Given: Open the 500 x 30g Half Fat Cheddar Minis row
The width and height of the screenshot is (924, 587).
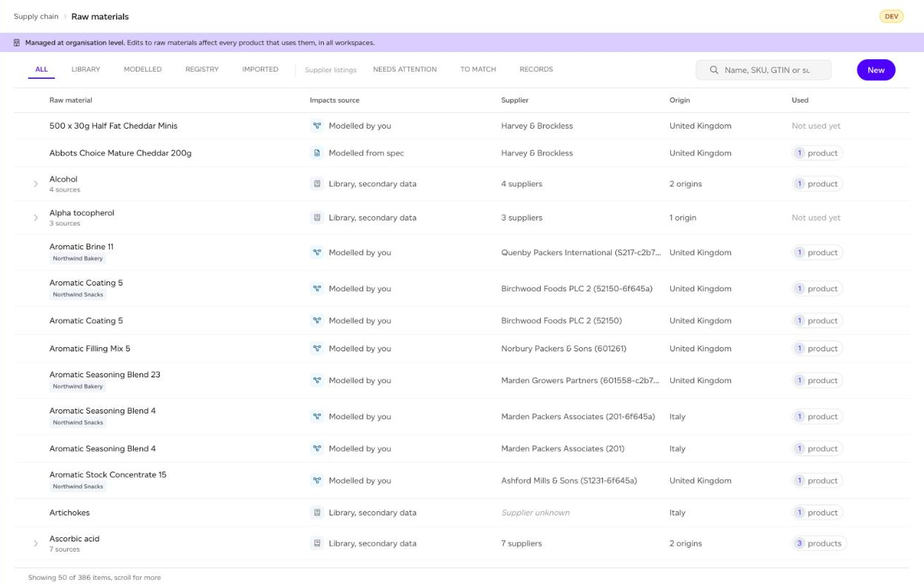Looking at the screenshot, I should pos(462,126).
